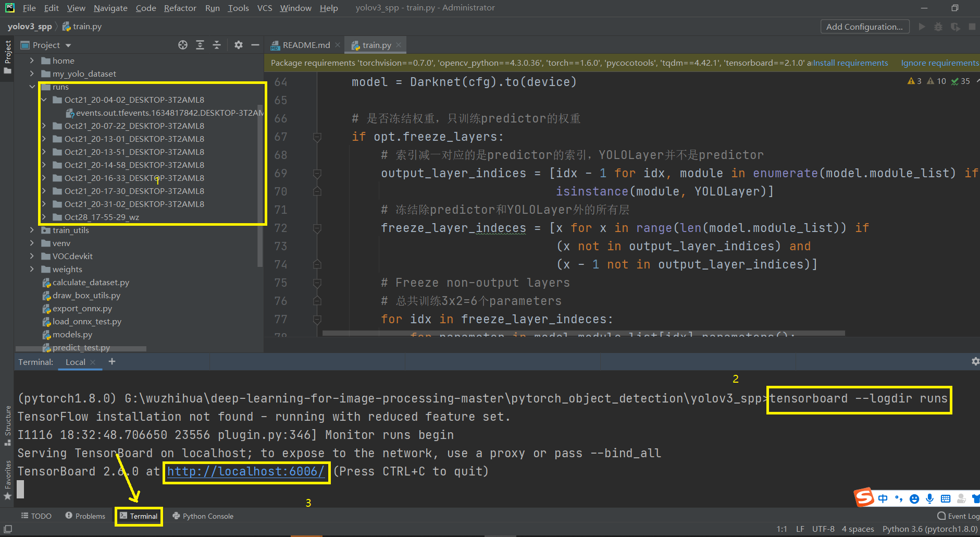
Task: Expand the home folder
Action: pyautogui.click(x=32, y=60)
